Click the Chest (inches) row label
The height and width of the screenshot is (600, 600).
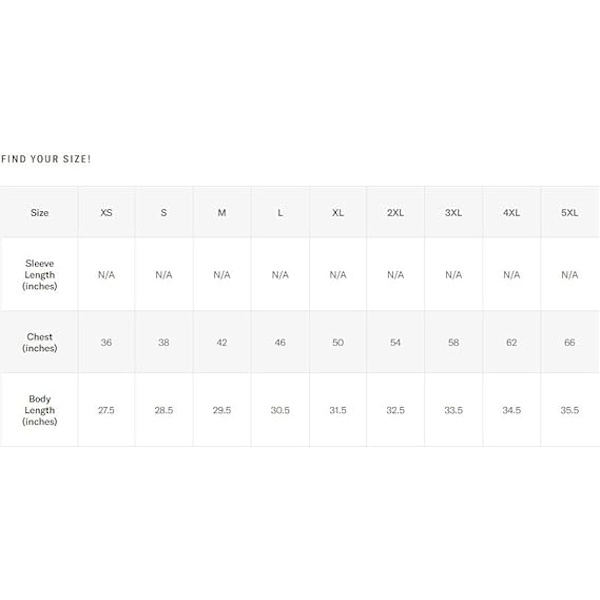(40, 343)
